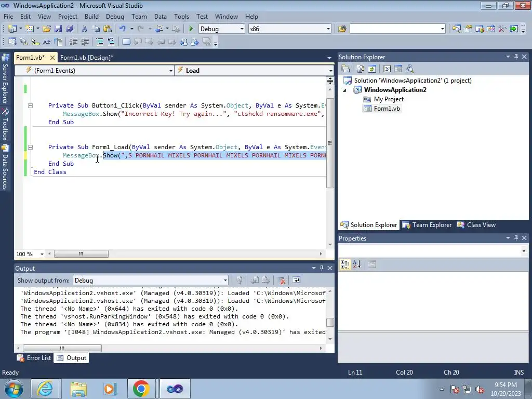Switch to the Team Explorer tab
Image resolution: width=532 pixels, height=399 pixels.
pos(427,225)
